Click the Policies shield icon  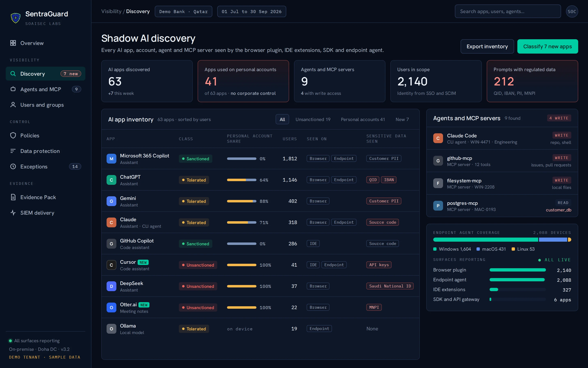coord(13,135)
